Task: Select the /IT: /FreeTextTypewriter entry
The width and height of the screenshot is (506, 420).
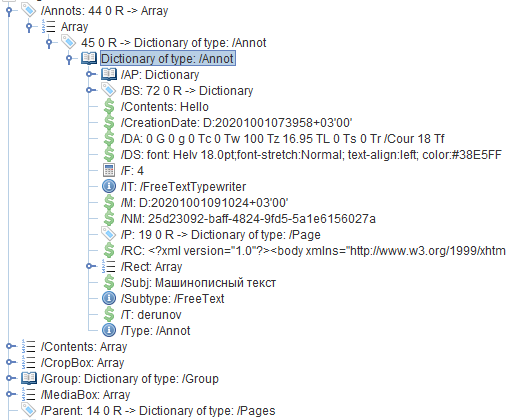Action: coord(183,187)
